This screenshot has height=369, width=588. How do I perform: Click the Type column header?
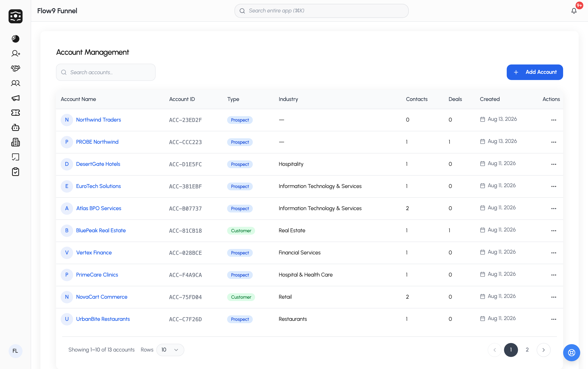coord(233,99)
